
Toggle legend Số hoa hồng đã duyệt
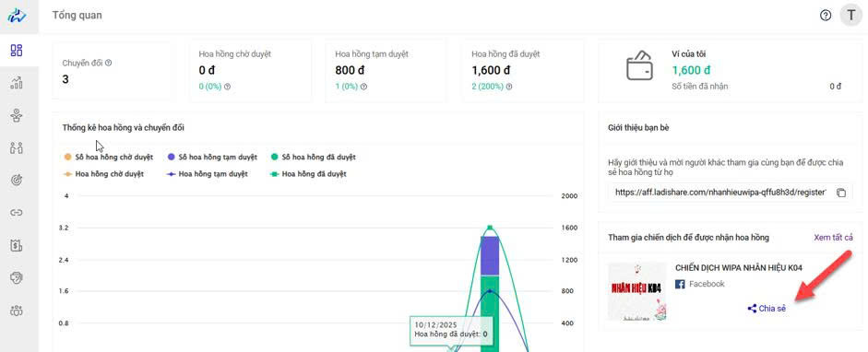(314, 158)
